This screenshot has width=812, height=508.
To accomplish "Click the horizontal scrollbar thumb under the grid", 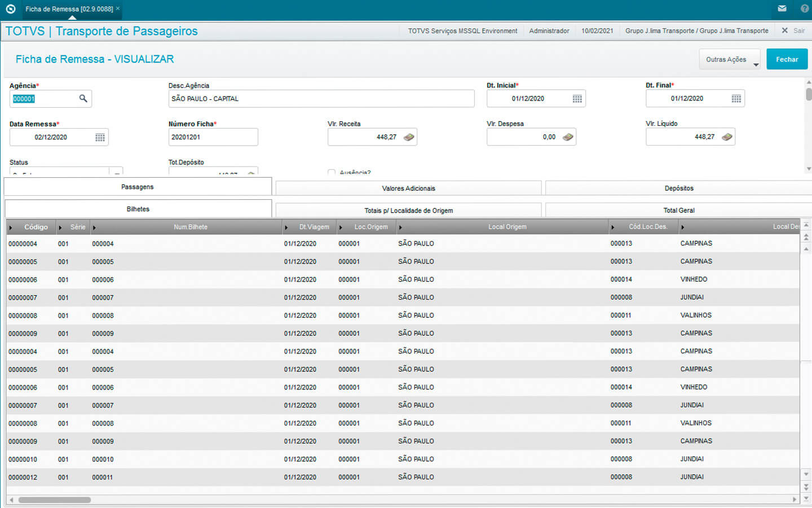I will pyautogui.click(x=54, y=500).
